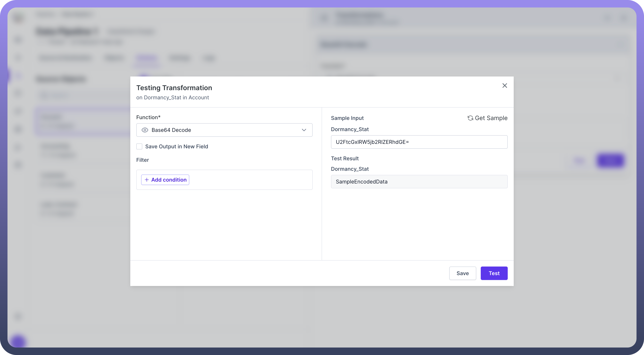
Task: Click the Testing Transformation dialog title
Action: point(174,88)
